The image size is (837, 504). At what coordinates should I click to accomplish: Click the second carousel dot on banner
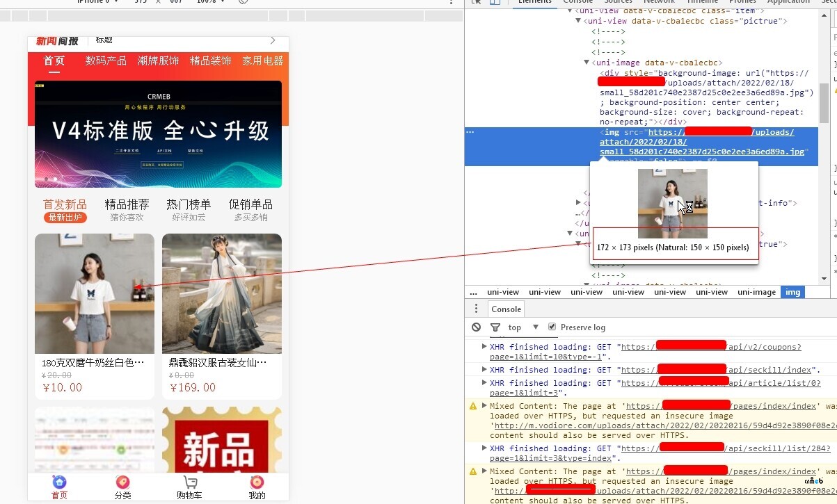(x=56, y=179)
